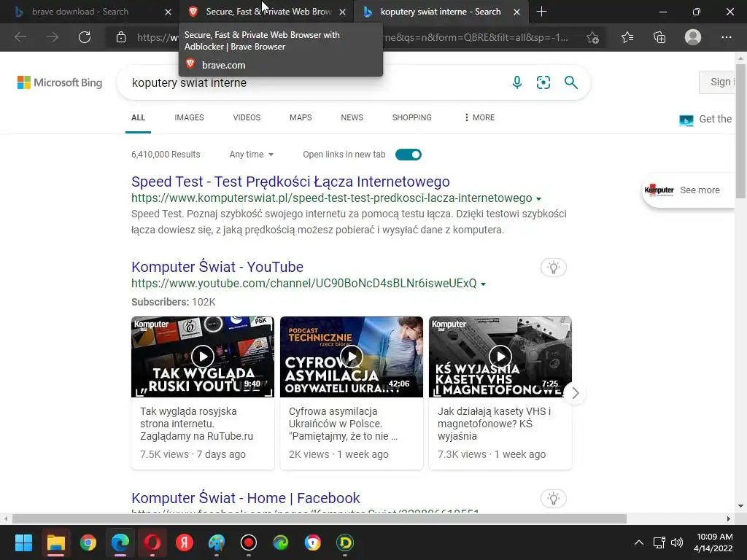747x560 pixels.
Task: Open Edge Settings and more menu
Action: 726,37
